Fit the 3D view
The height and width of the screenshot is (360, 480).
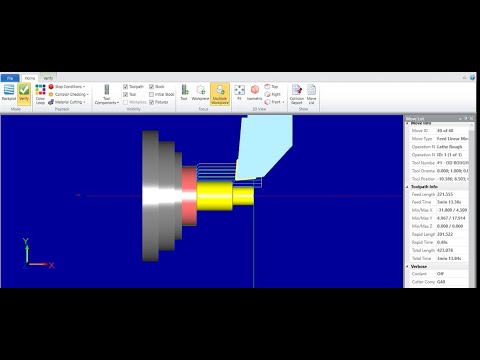pos(239,92)
